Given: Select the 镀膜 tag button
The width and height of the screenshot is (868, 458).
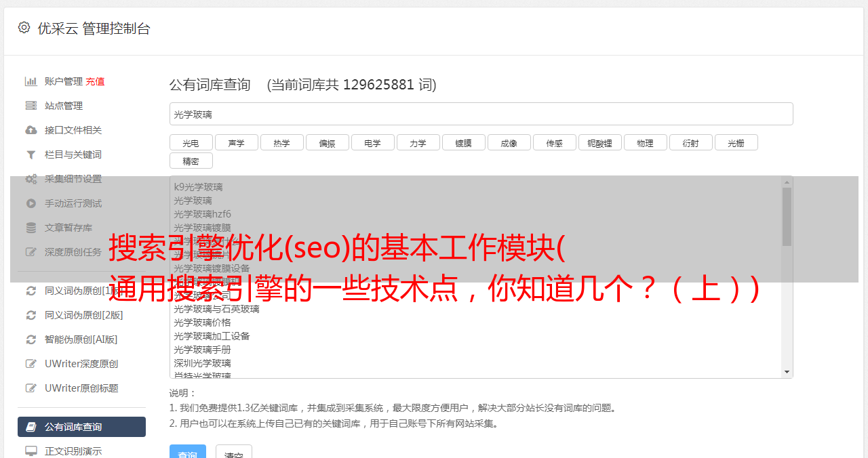Looking at the screenshot, I should click(x=464, y=142).
